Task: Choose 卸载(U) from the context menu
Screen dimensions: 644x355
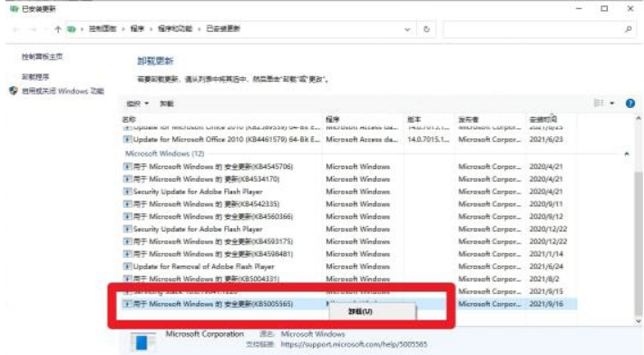Action: 373,311
